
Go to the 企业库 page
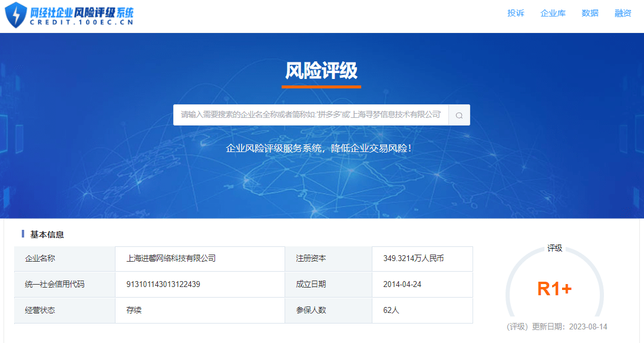click(x=553, y=13)
